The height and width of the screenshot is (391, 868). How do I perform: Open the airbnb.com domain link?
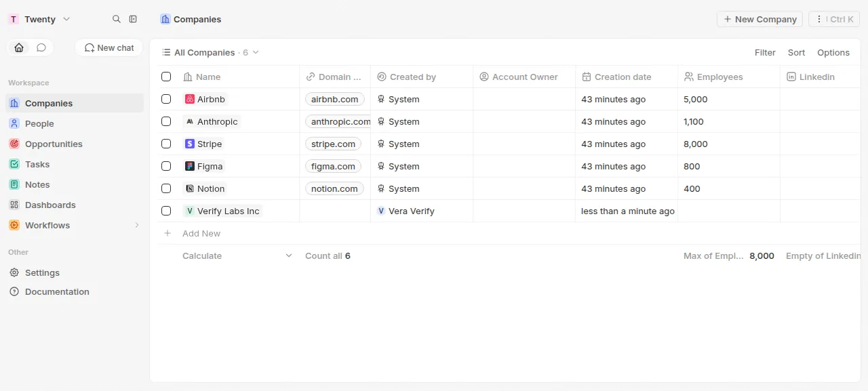pyautogui.click(x=335, y=99)
